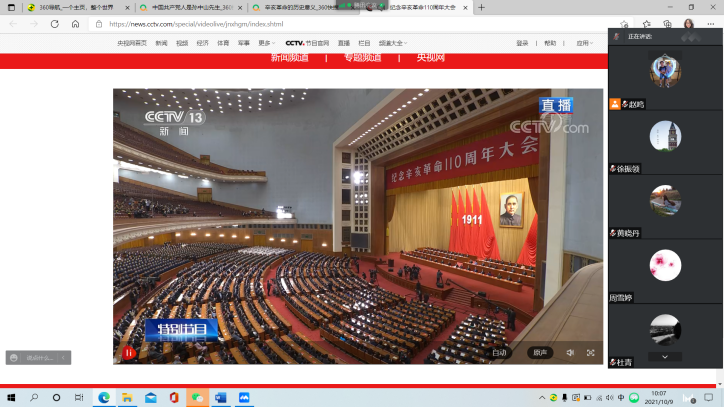
Task: Open the 原声 audio track selector
Action: pos(540,352)
